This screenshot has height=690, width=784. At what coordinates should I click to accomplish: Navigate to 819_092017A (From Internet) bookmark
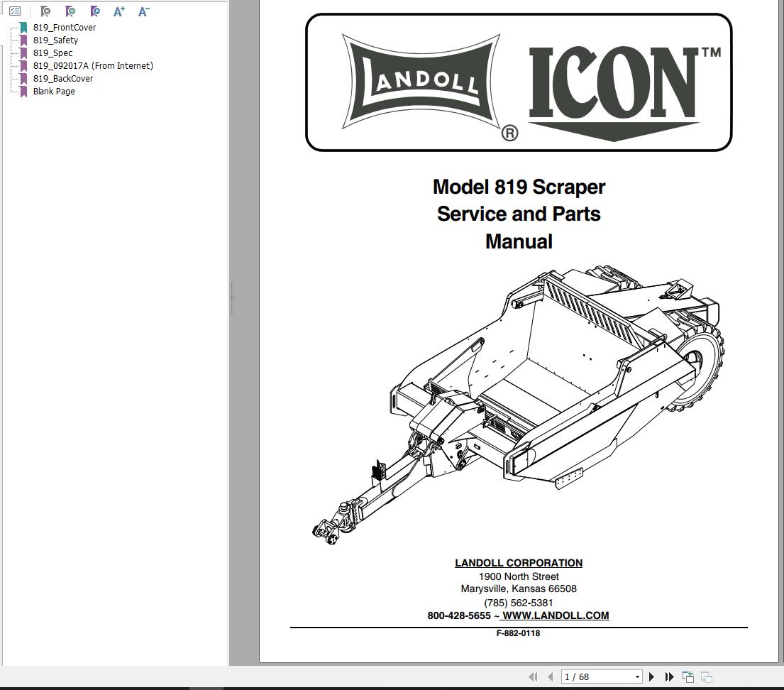coord(94,65)
